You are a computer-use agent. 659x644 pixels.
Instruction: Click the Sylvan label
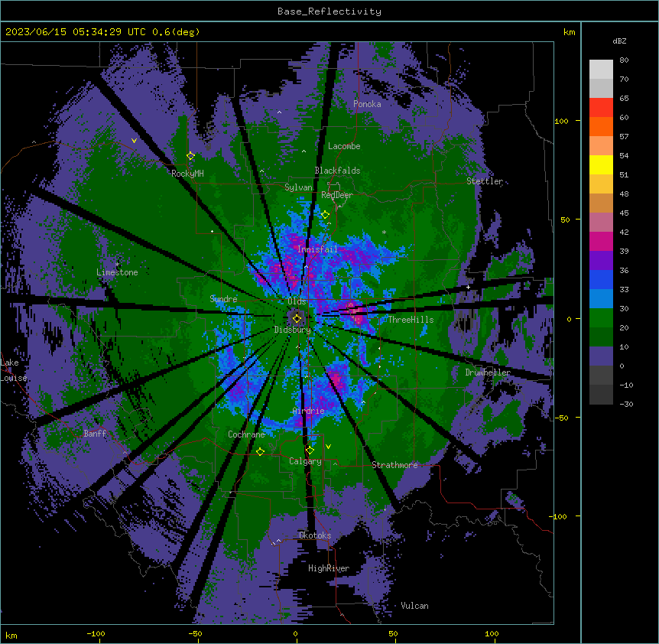click(298, 187)
